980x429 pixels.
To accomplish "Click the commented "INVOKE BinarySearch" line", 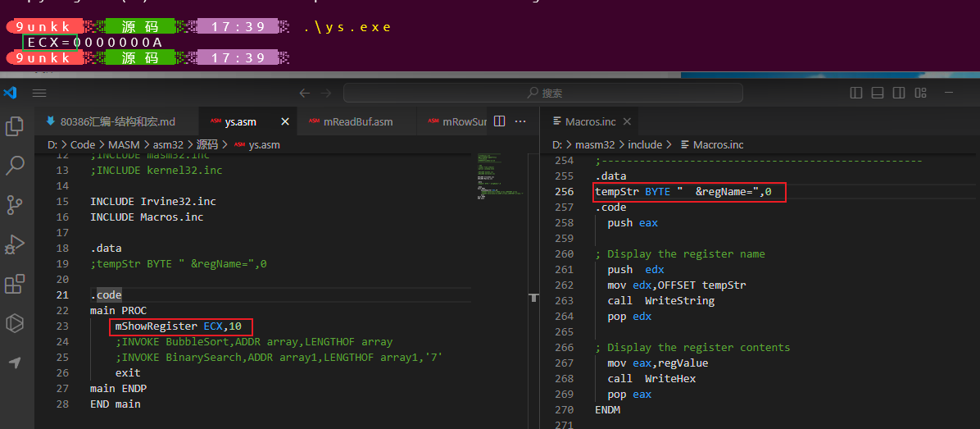I will click(279, 357).
